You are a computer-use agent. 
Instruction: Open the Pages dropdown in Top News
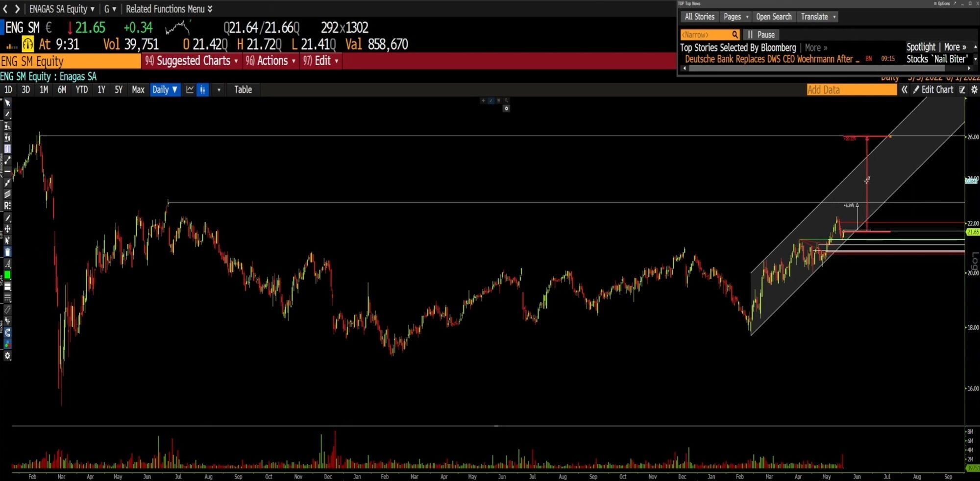[736, 17]
